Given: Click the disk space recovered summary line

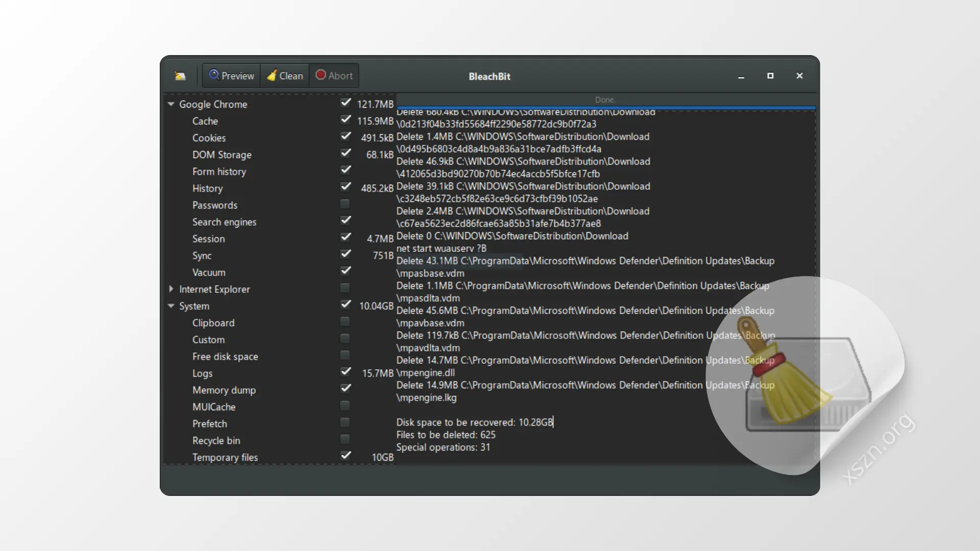Looking at the screenshot, I should click(474, 422).
